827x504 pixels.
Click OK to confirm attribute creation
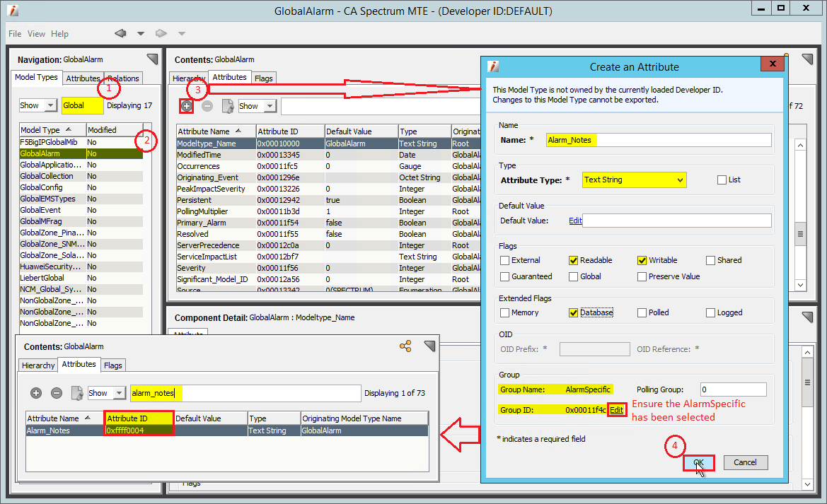[698, 462]
